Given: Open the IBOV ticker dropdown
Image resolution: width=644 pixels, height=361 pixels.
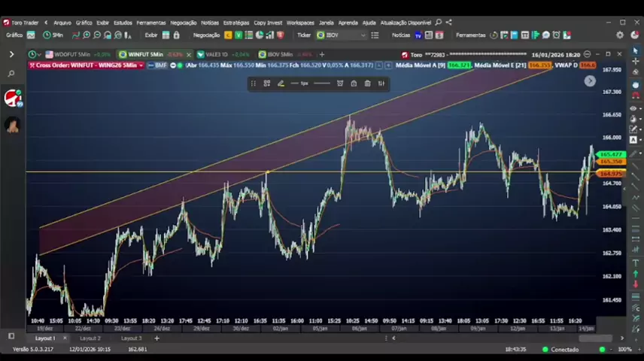Looking at the screenshot, I should click(x=363, y=35).
